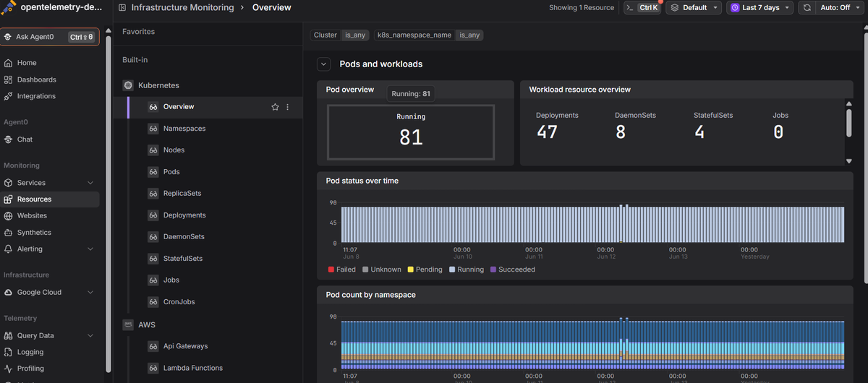Toggle the Failed legend series
This screenshot has height=383, width=868.
[341, 270]
